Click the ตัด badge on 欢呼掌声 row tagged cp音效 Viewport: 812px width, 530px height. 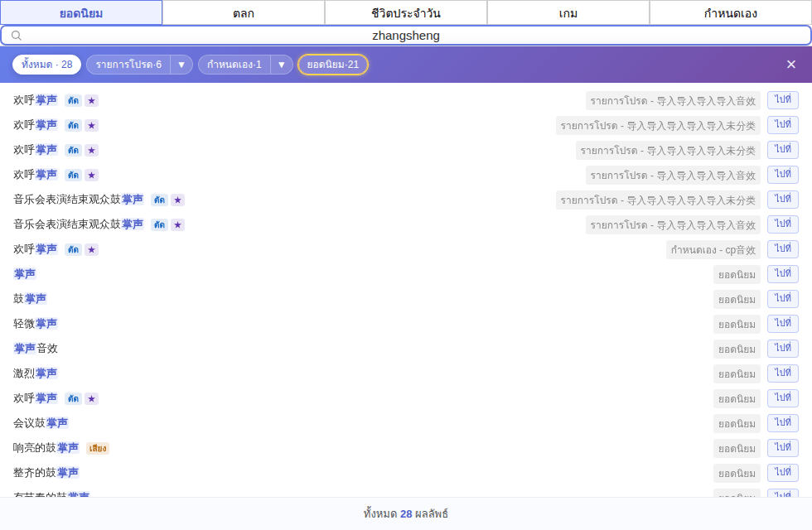tap(73, 249)
